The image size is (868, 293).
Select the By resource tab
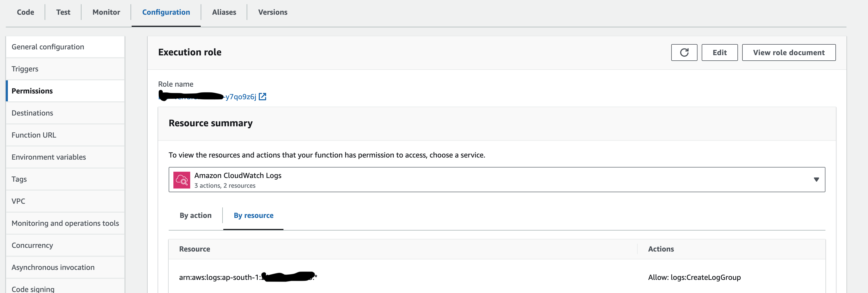(x=253, y=215)
